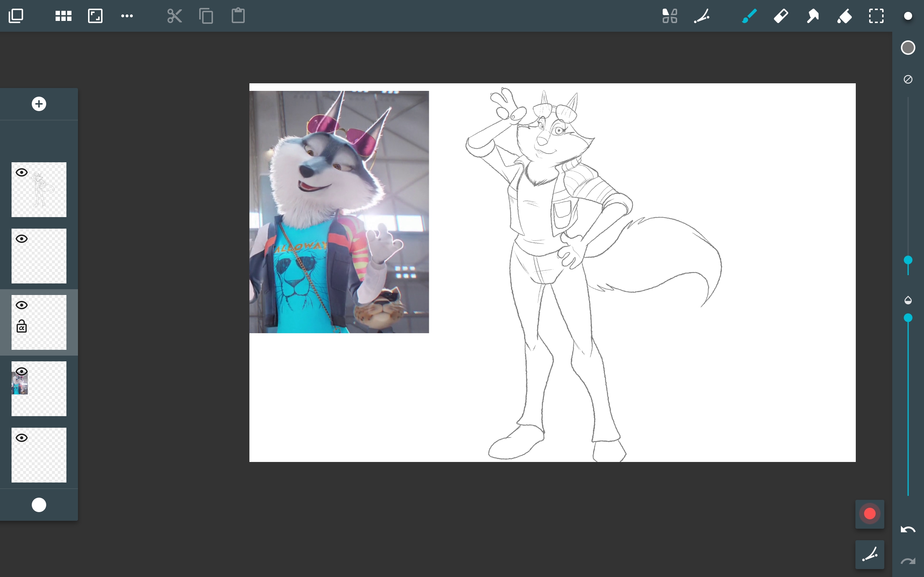Open the gallery icon at top left
The width and height of the screenshot is (924, 577).
(x=16, y=16)
